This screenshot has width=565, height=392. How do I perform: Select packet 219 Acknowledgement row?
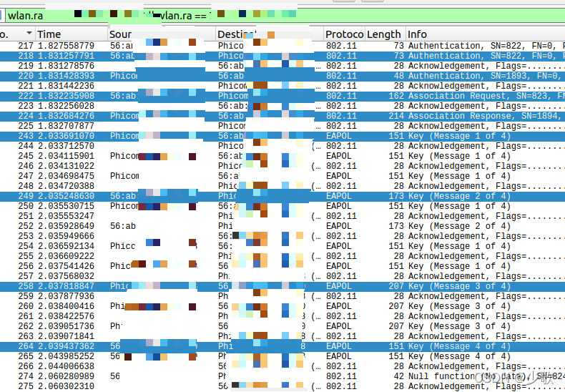[x=282, y=66]
